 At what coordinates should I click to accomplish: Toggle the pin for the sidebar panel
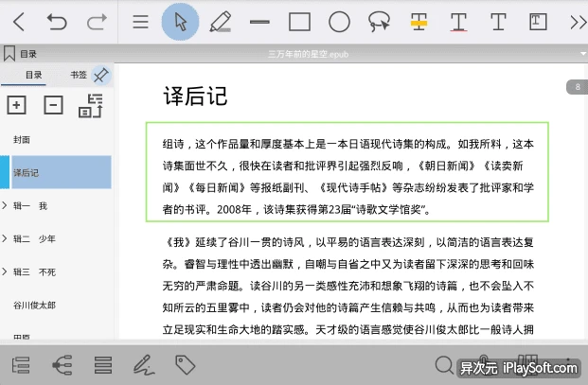click(101, 75)
